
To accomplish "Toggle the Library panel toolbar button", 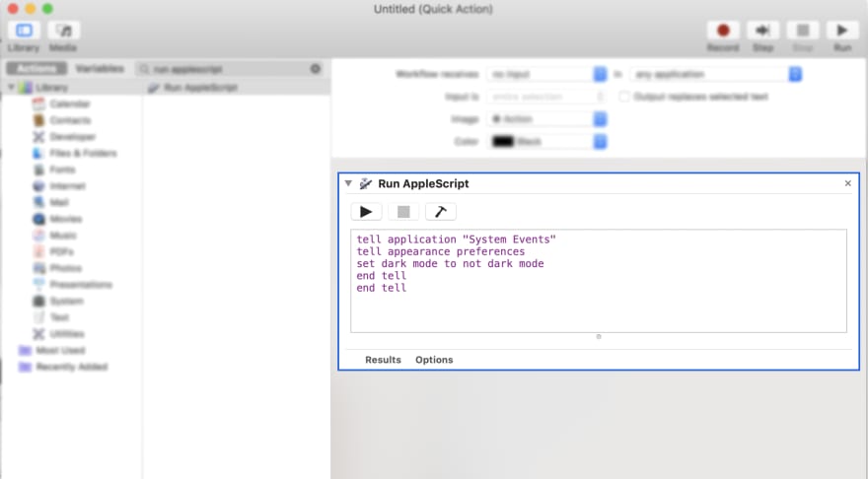I will pyautogui.click(x=24, y=31).
